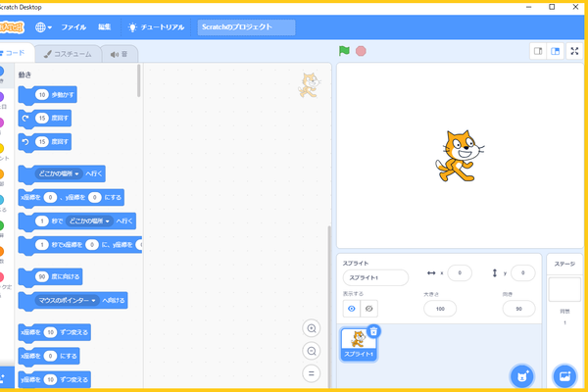Click the x座標を10ずつ変える block
The width and height of the screenshot is (588, 392).
[54, 332]
